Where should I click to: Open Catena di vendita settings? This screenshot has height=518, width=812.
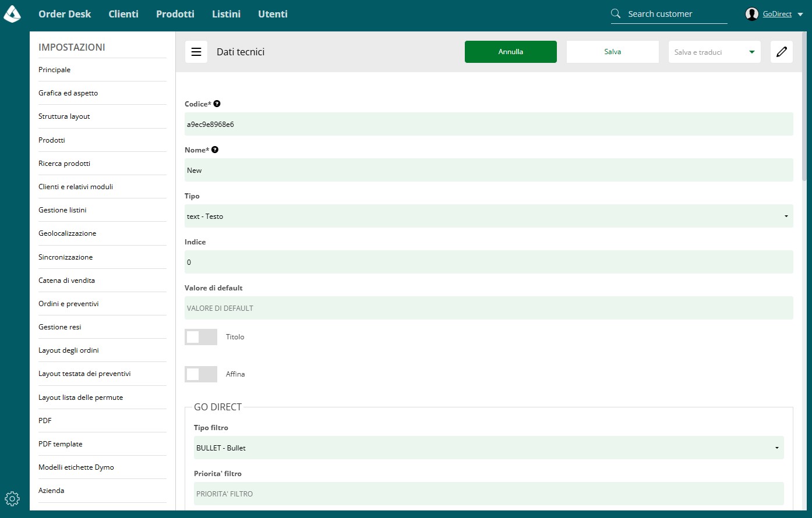coord(103,281)
